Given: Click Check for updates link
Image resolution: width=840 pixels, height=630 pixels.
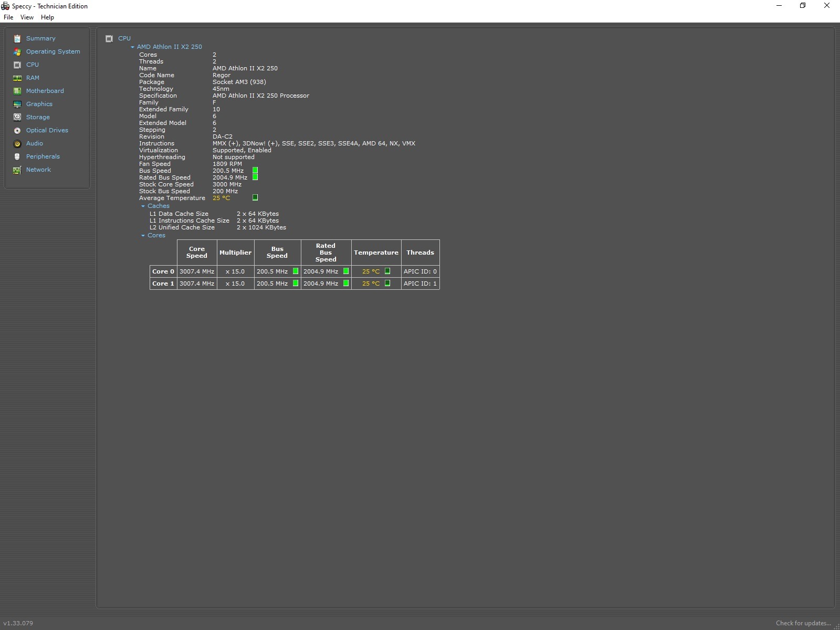Looking at the screenshot, I should [x=803, y=623].
